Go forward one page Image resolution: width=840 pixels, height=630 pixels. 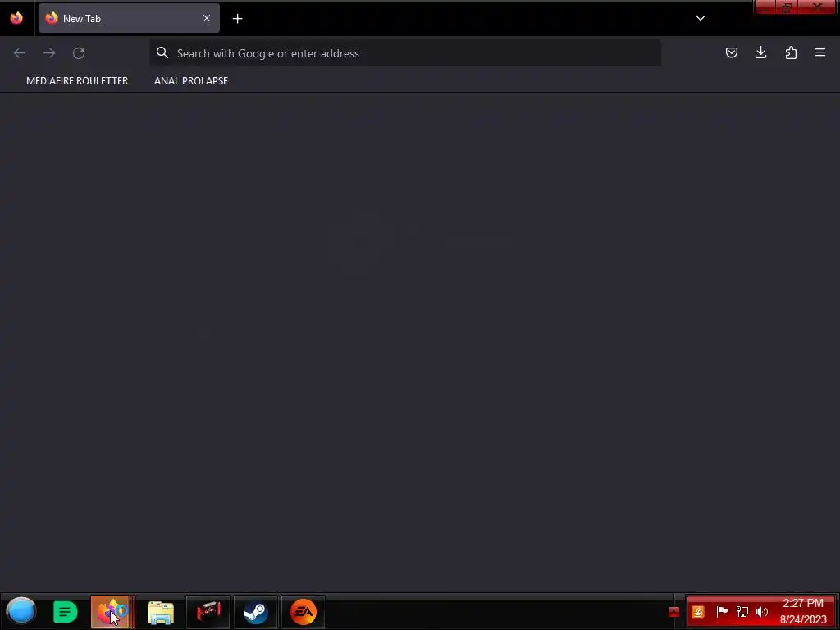tap(49, 53)
